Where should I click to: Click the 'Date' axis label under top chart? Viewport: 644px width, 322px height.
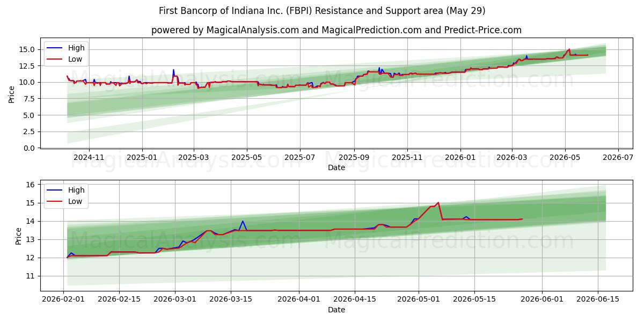(336, 167)
